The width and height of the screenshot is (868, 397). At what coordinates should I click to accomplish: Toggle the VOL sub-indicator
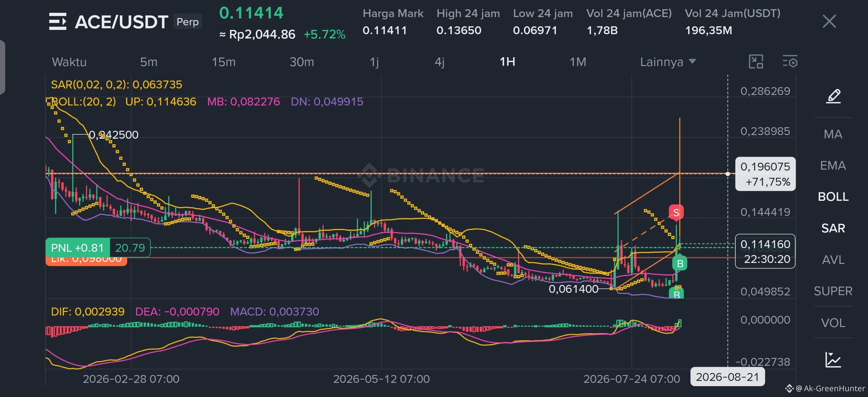tap(833, 323)
